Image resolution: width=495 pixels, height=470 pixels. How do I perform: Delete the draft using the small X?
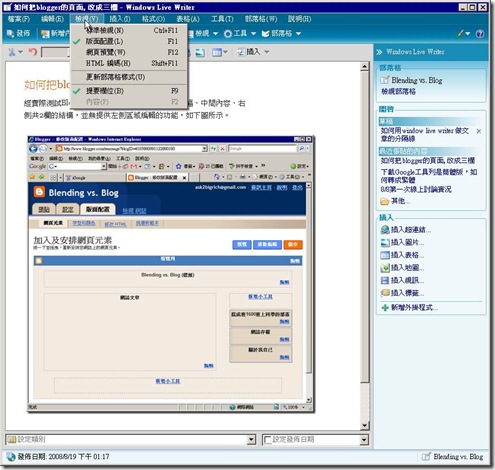point(479,131)
